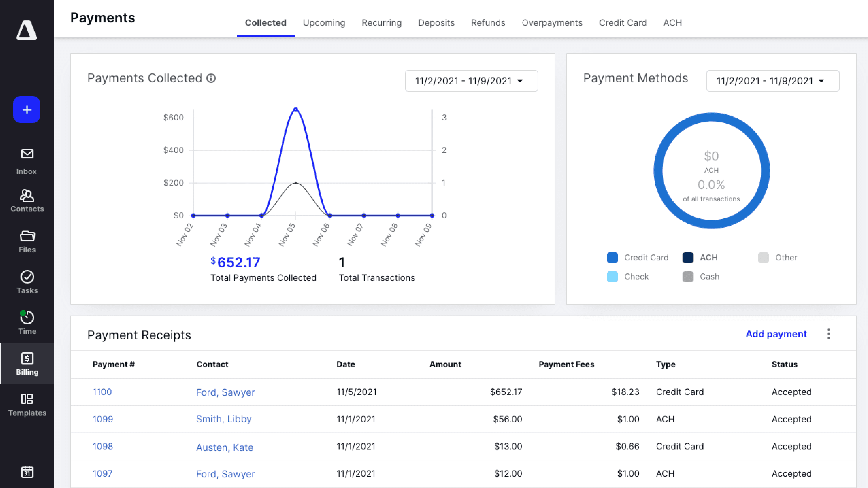Open payment number 1099
This screenshot has width=868, height=488.
(103, 419)
